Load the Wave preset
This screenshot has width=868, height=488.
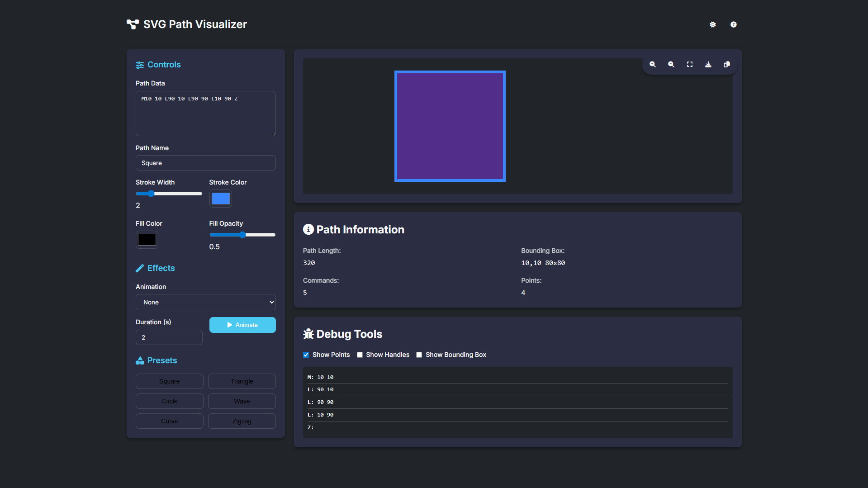pyautogui.click(x=242, y=401)
